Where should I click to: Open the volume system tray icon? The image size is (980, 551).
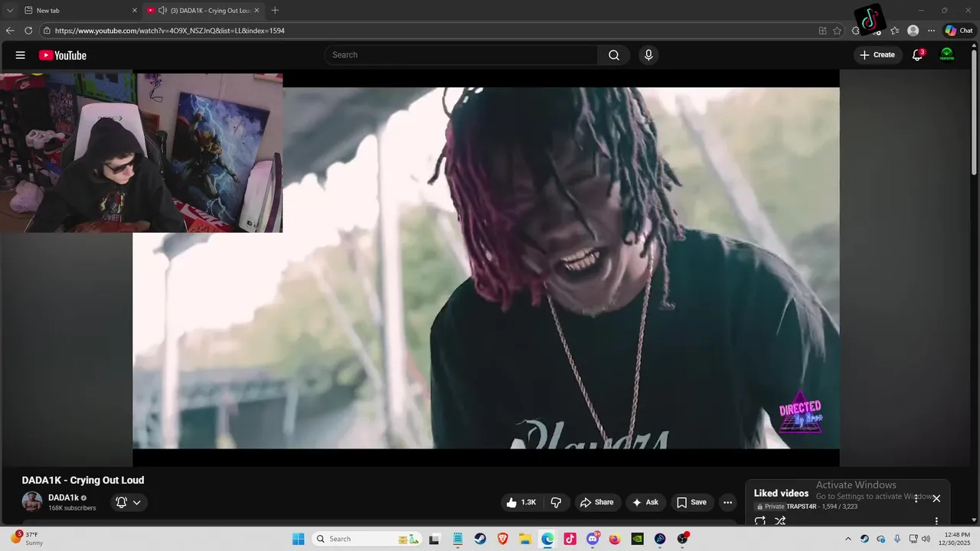926,539
